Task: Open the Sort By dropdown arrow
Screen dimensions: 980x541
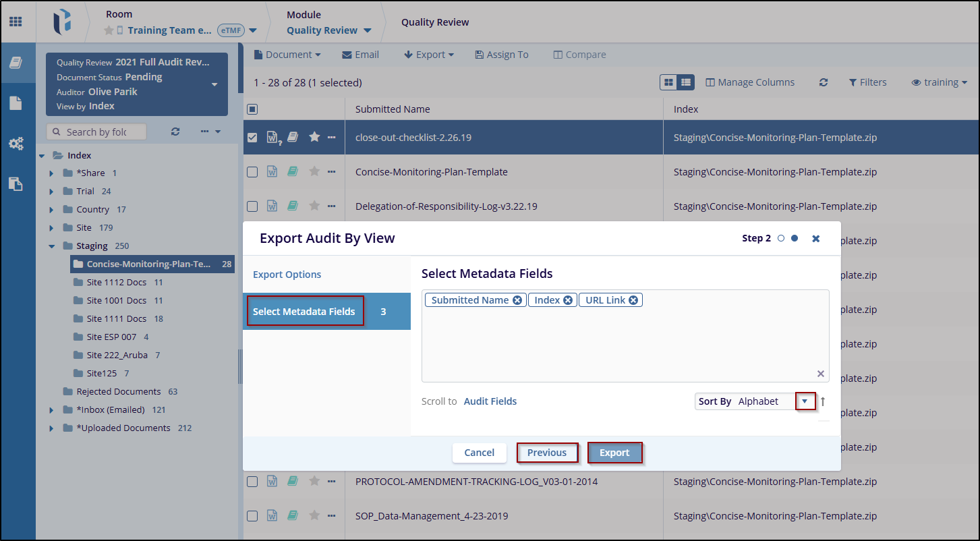Action: coord(805,401)
